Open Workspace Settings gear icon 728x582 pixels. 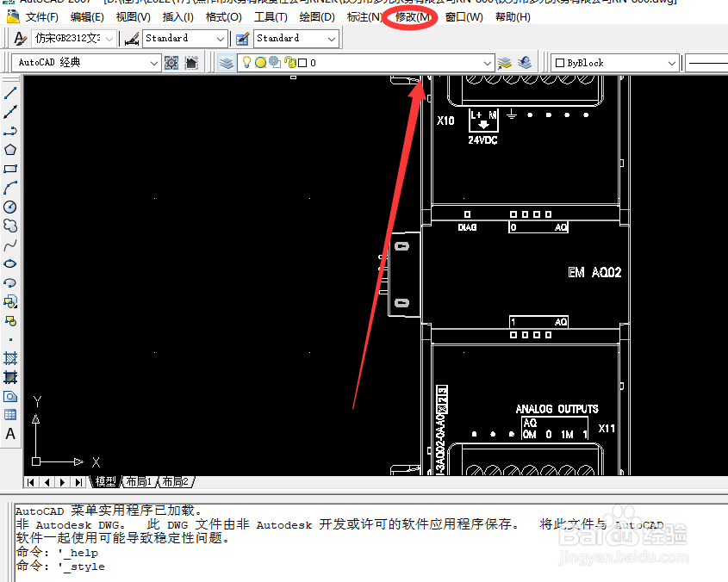point(171,63)
